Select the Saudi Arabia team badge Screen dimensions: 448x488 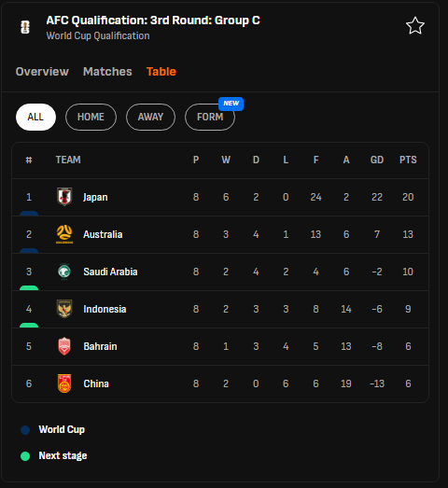64,272
